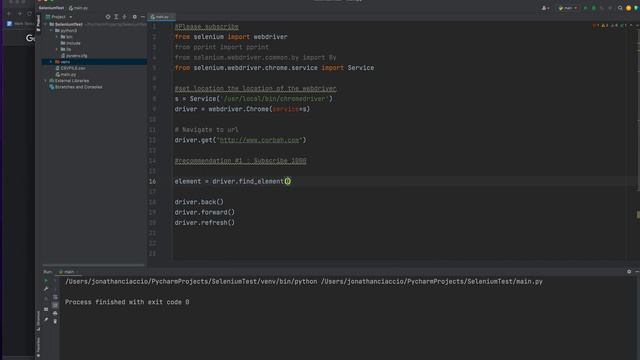Click the vertical Favorites tool window tab
The height and width of the screenshot is (360, 640).
(x=38, y=347)
